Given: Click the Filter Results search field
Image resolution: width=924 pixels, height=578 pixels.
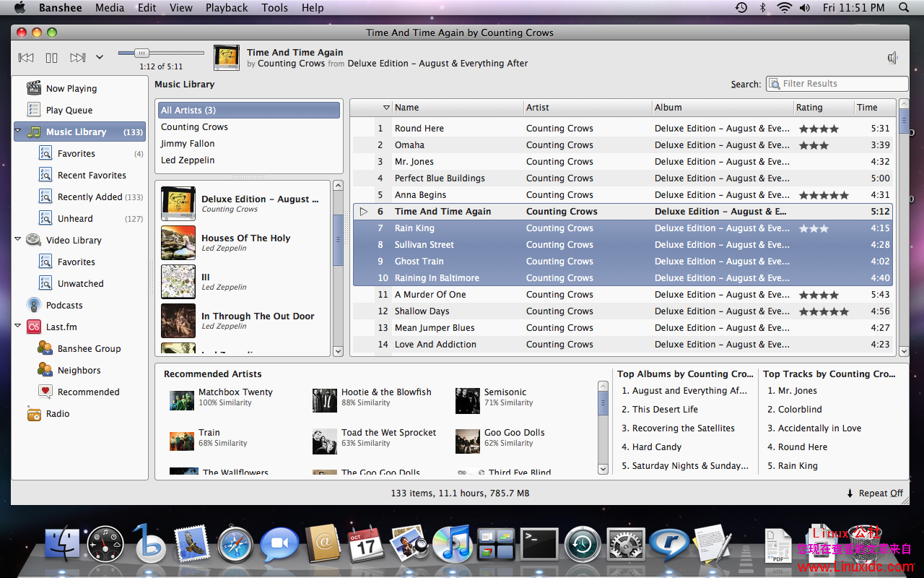Looking at the screenshot, I should 837,84.
